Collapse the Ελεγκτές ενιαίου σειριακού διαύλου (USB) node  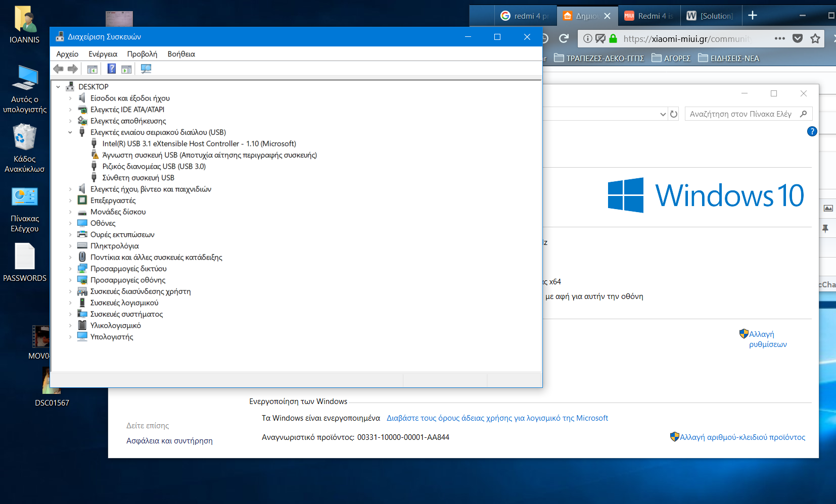(70, 132)
